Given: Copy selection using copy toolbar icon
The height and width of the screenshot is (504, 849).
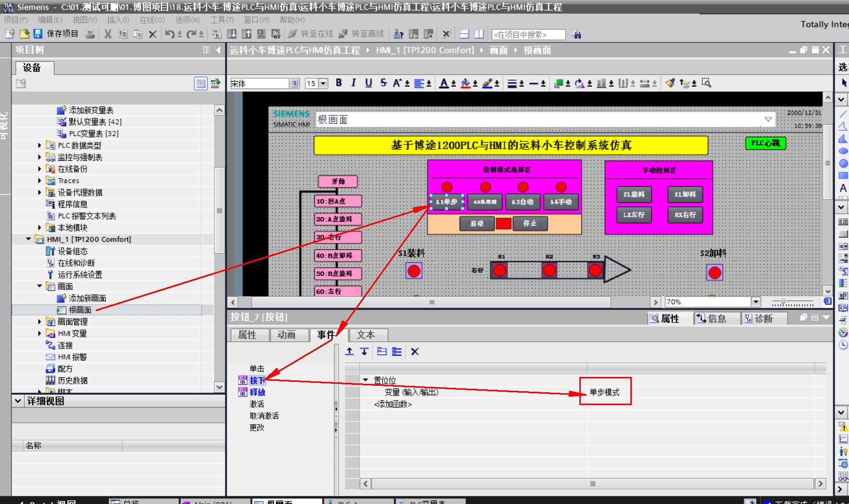Looking at the screenshot, I should point(123,34).
